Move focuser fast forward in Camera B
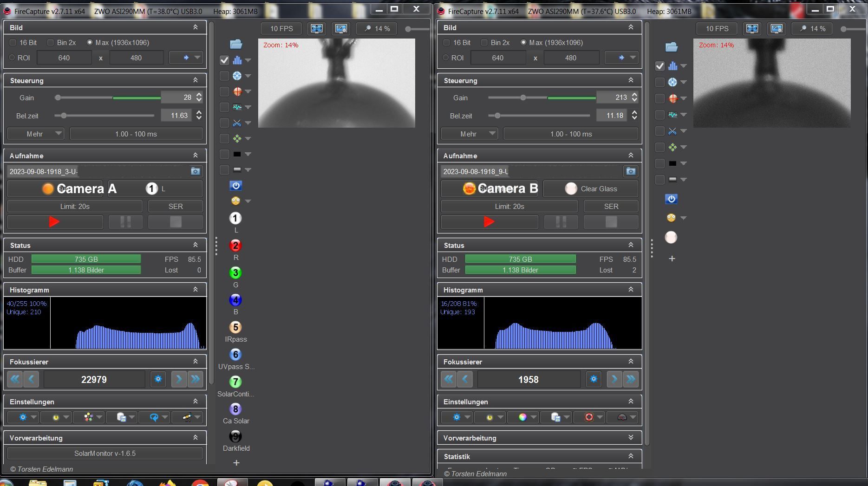Viewport: 868px width, 486px height. pos(631,379)
